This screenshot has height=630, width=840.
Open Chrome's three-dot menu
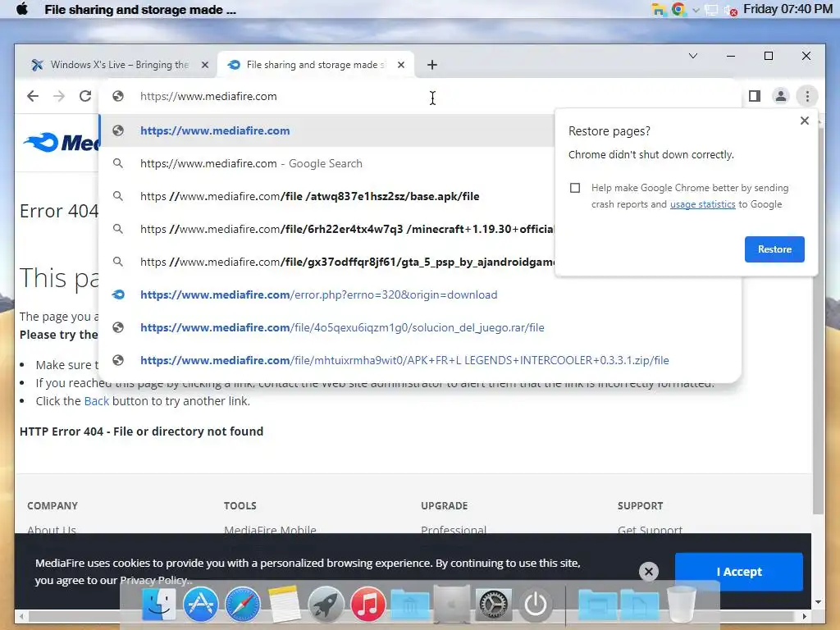click(807, 96)
